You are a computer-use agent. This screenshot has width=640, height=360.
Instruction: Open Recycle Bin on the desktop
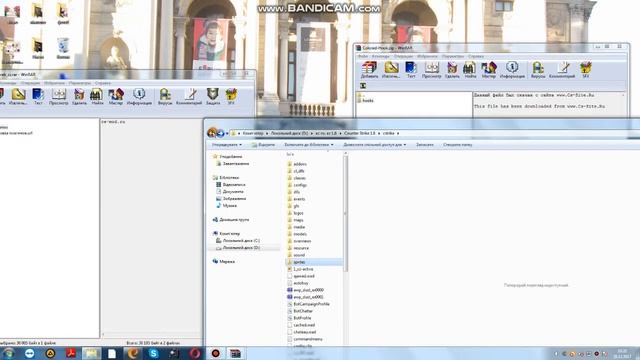tap(63, 48)
